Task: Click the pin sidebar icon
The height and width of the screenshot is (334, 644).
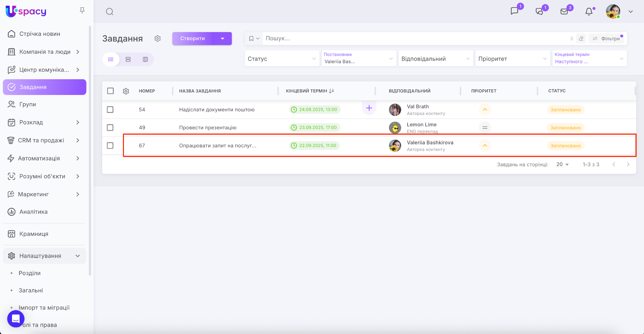Action: tap(82, 11)
